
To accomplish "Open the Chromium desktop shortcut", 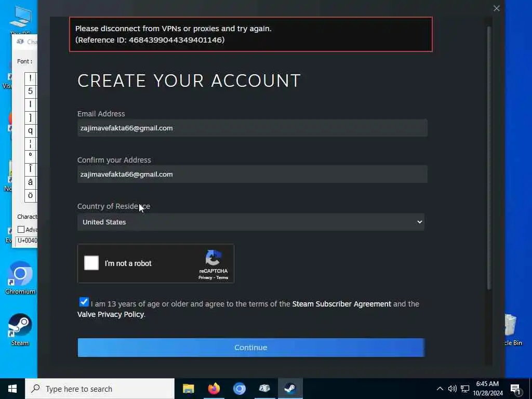I will coord(20,278).
